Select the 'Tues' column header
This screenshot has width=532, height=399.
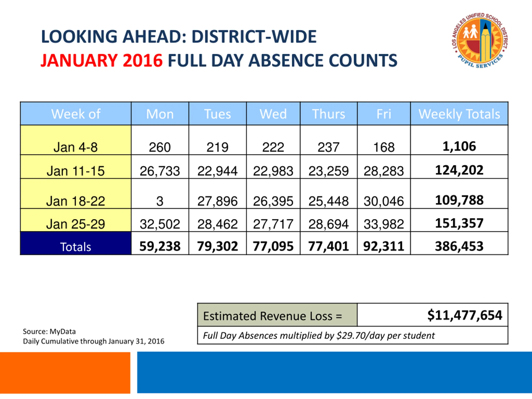tap(218, 113)
